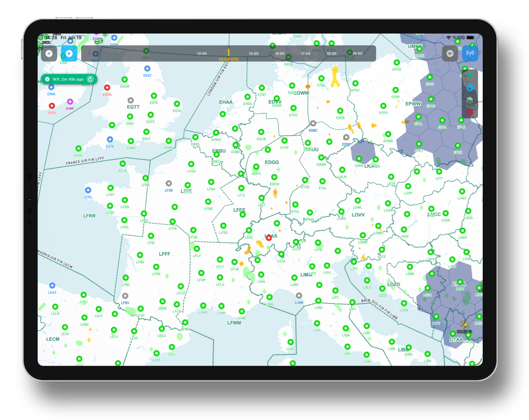Select the EGHH airport marker
This screenshot has width=529, height=420.
point(131,141)
